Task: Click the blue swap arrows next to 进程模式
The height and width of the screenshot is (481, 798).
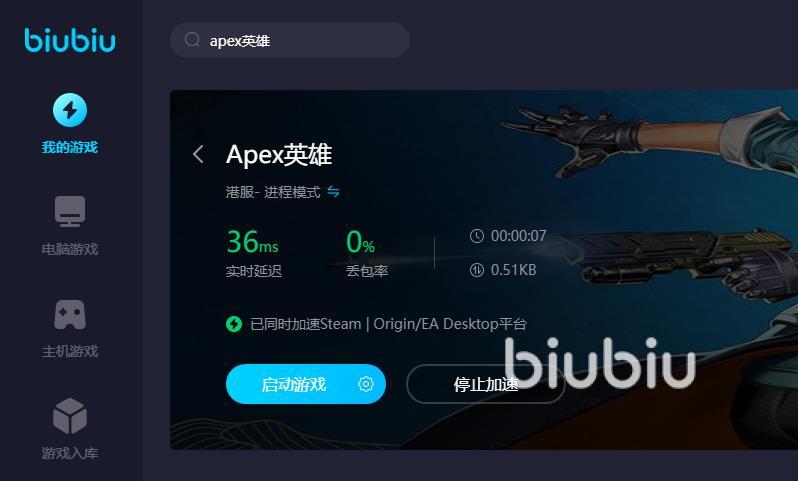Action: click(333, 192)
